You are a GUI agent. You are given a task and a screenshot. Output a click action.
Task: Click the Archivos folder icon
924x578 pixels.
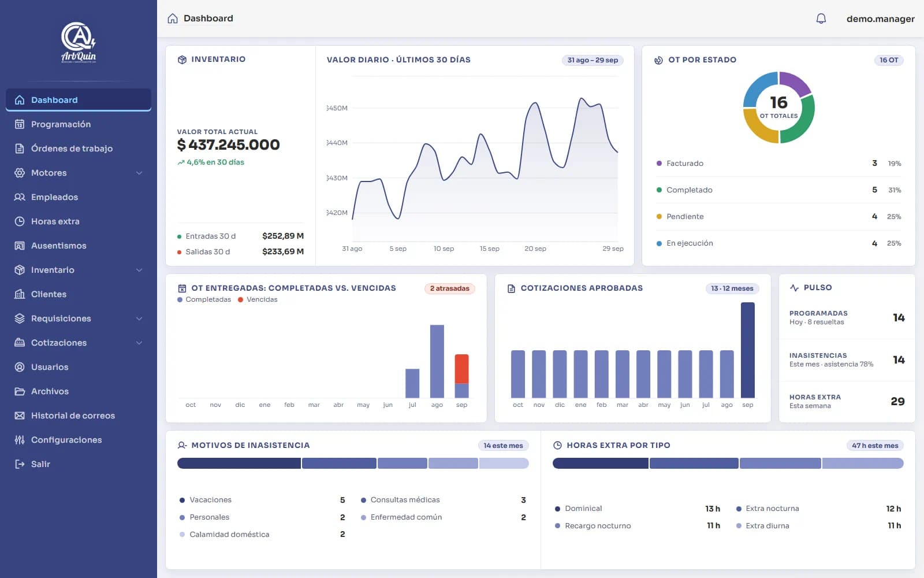(x=20, y=391)
